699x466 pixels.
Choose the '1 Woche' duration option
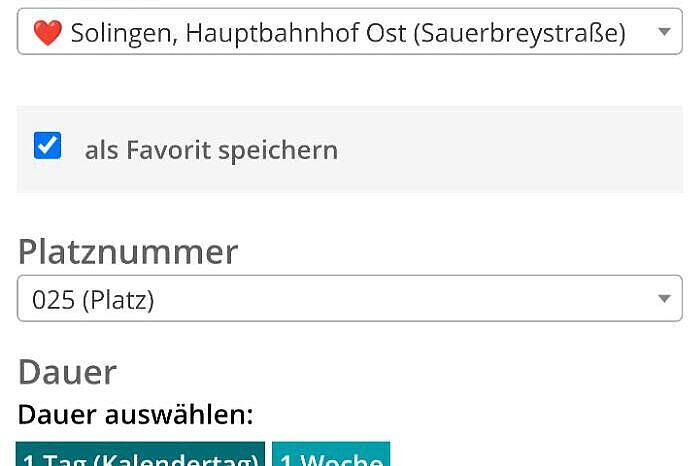331,454
